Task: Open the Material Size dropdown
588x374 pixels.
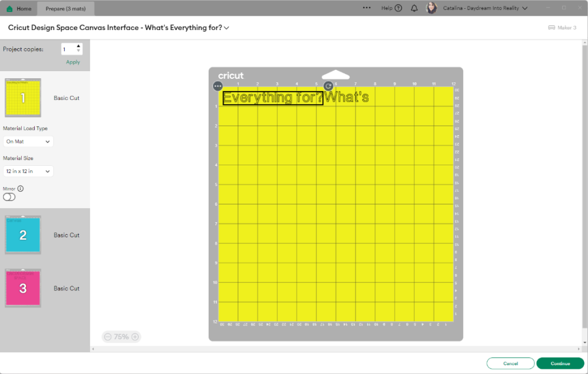Action: coord(28,171)
